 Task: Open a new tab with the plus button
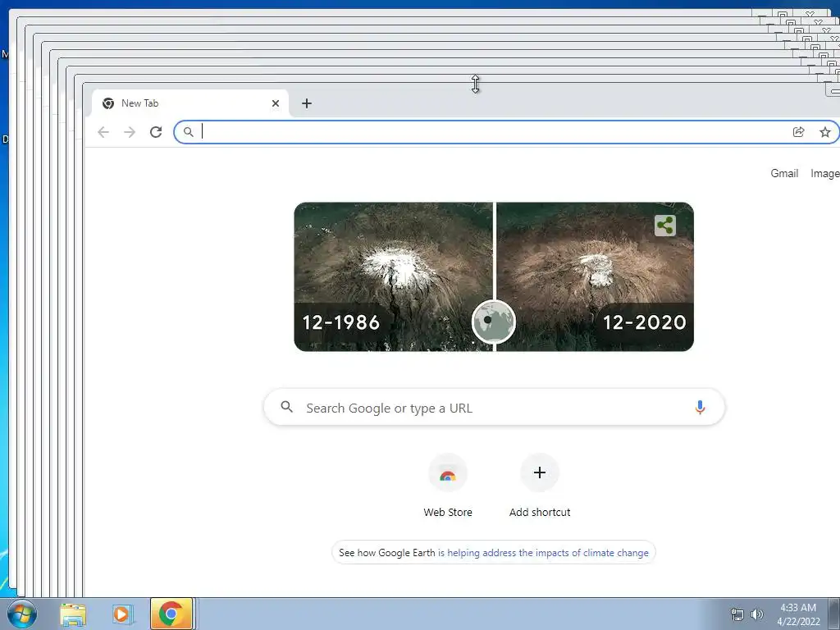click(307, 103)
